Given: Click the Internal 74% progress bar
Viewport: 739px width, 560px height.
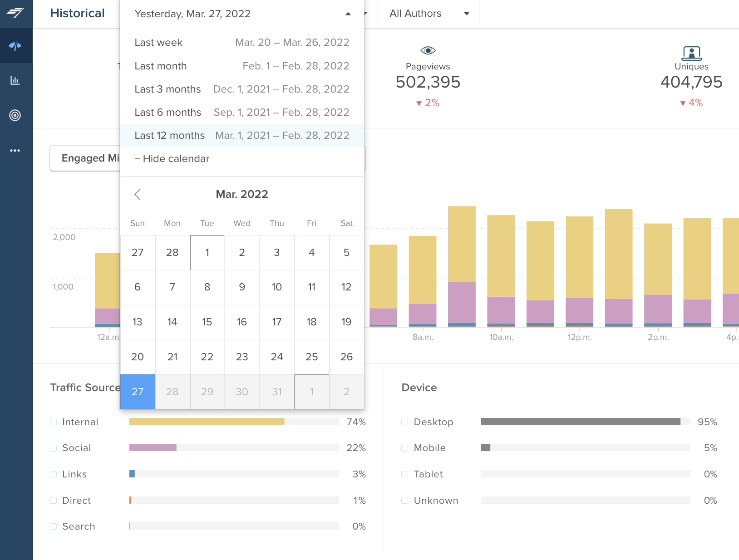Looking at the screenshot, I should [x=234, y=422].
